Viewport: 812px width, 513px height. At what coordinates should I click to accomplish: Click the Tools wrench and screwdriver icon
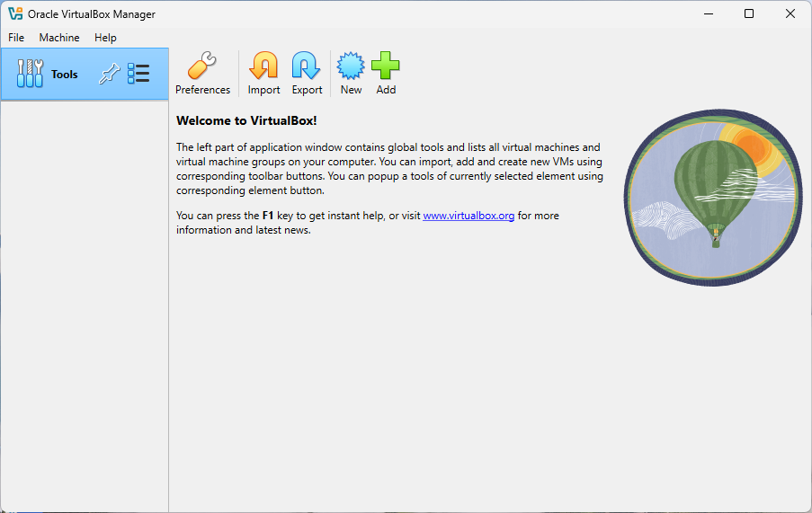(x=30, y=74)
